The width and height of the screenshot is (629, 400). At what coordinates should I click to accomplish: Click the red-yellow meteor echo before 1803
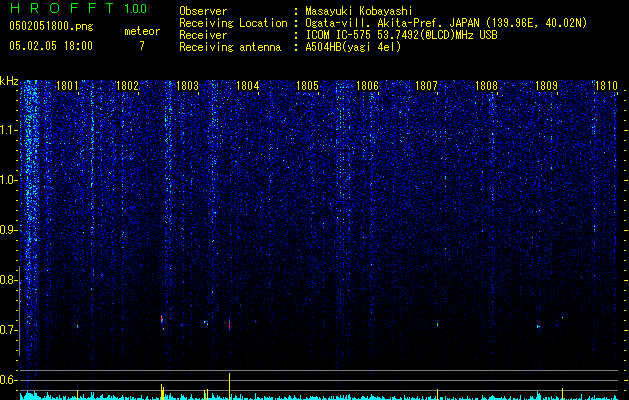point(162,321)
